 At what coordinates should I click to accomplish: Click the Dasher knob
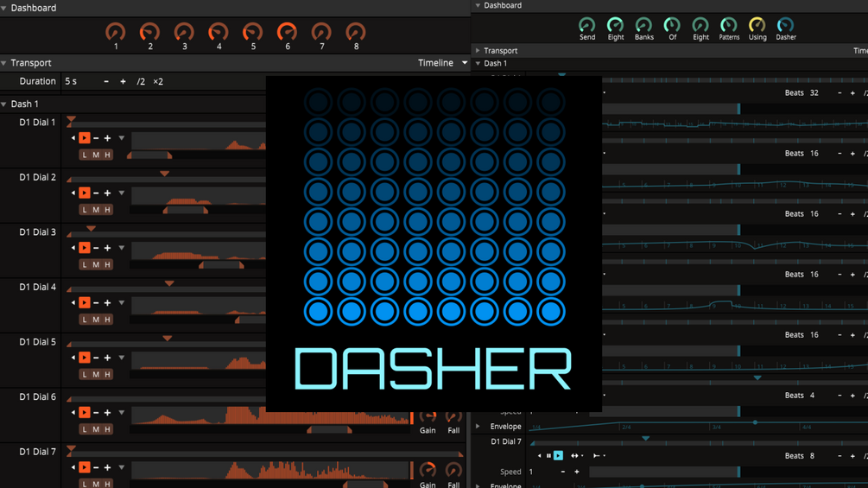point(785,25)
